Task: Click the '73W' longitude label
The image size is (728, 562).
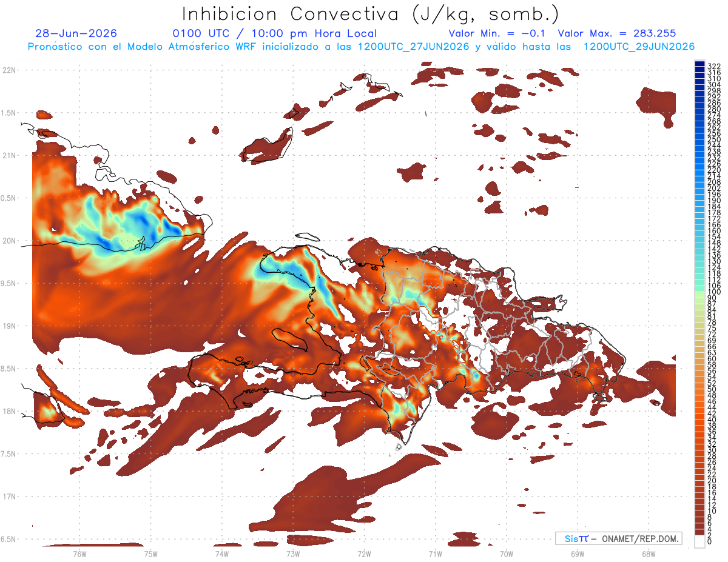Action: 293,554
